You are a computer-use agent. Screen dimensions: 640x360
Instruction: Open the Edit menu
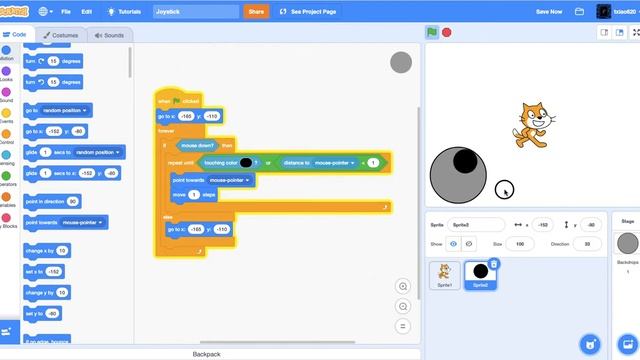(x=86, y=11)
